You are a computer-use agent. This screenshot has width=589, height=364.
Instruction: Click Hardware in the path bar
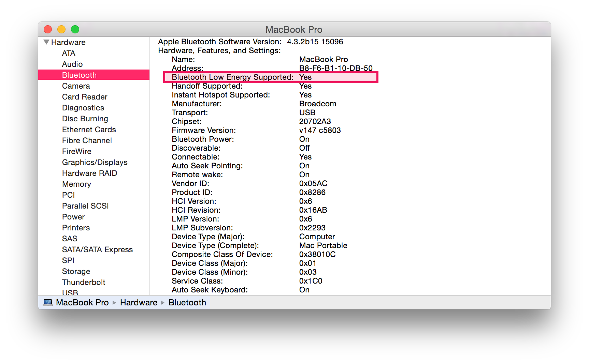click(139, 303)
